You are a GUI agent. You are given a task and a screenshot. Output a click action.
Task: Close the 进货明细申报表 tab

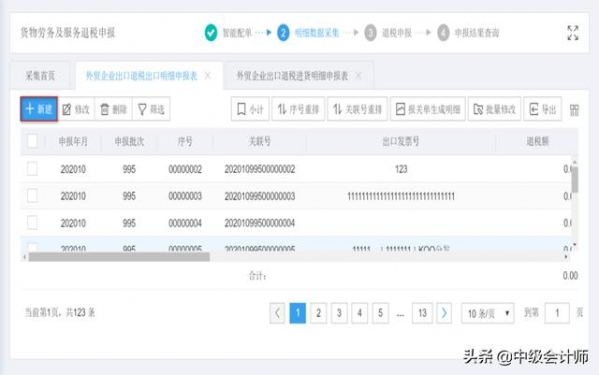(x=358, y=76)
